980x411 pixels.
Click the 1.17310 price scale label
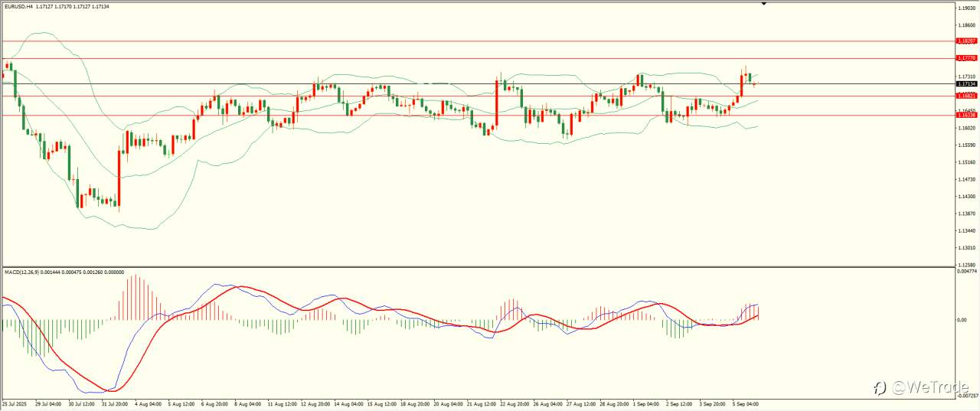(x=966, y=77)
